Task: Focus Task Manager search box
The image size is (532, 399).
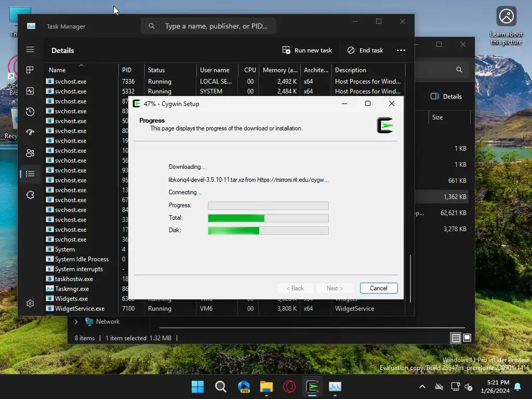Action: tap(208, 26)
